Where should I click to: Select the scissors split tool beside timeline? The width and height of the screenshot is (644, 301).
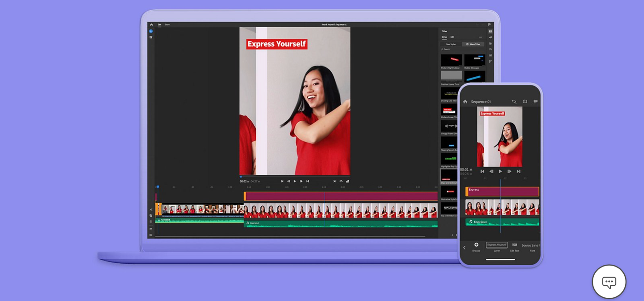click(151, 210)
